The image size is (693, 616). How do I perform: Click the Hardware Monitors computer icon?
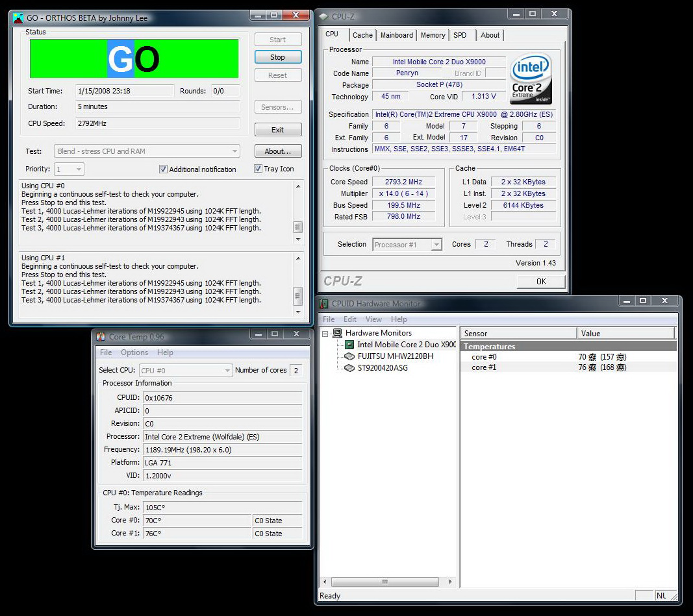[x=338, y=333]
